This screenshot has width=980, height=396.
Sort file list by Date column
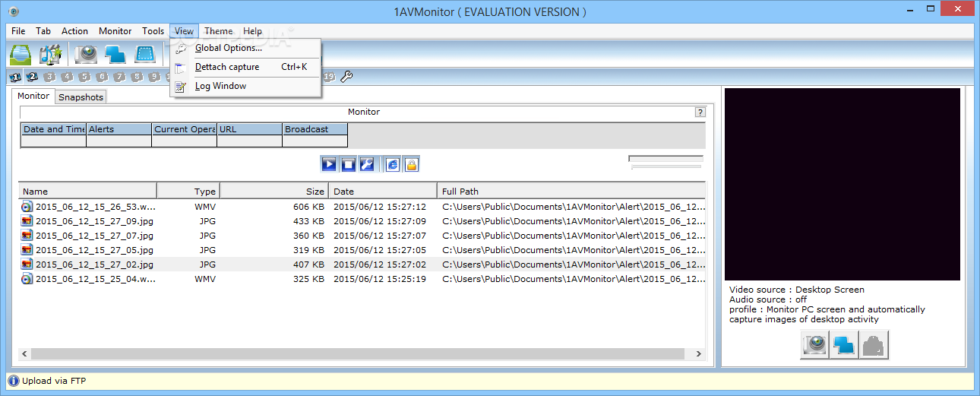pyautogui.click(x=384, y=191)
